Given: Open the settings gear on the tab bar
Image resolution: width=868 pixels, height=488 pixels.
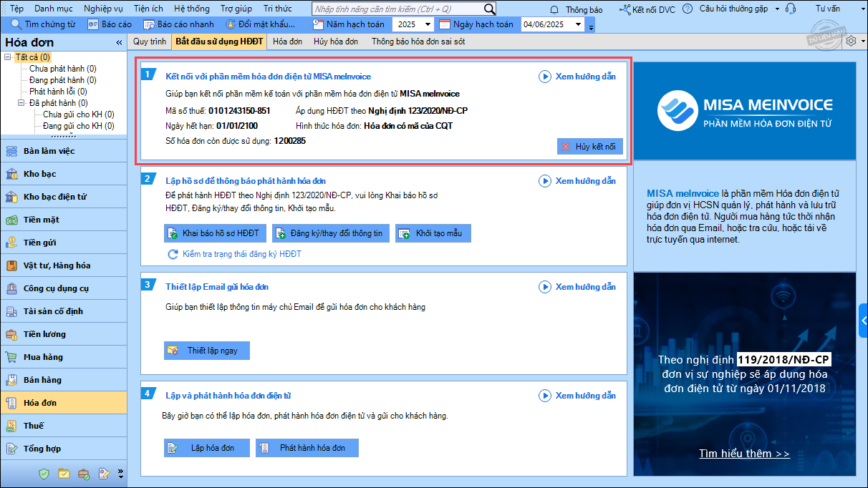Looking at the screenshot, I should pyautogui.click(x=851, y=42).
